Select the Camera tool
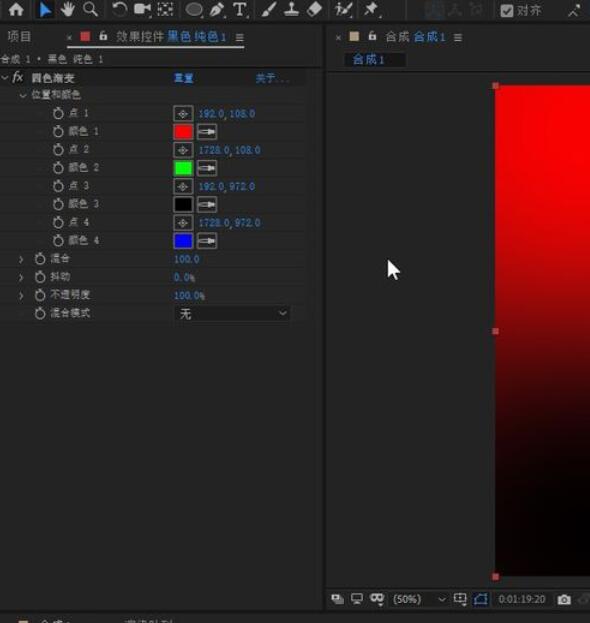 142,9
